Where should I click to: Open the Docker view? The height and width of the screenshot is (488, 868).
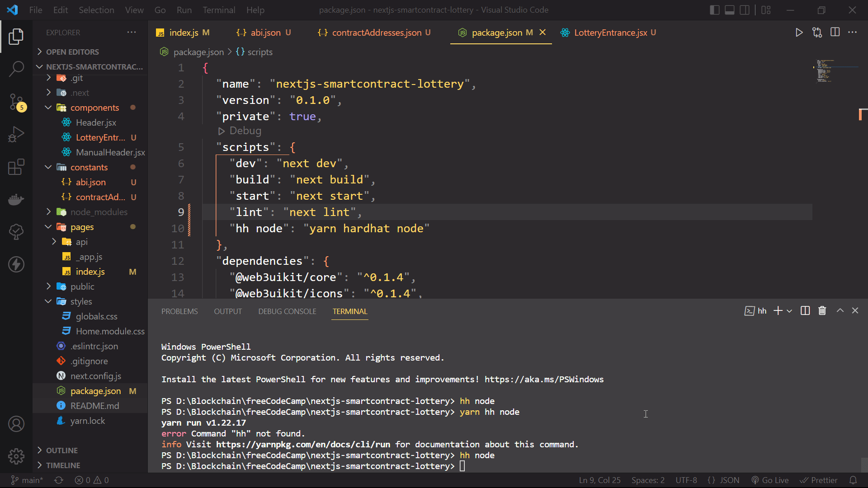[x=16, y=199]
